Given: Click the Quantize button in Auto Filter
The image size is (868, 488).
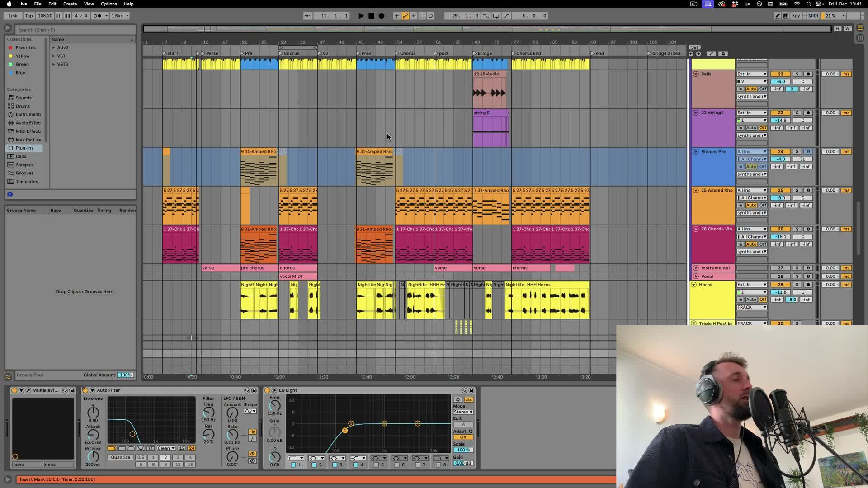Looking at the screenshot, I should tap(121, 457).
